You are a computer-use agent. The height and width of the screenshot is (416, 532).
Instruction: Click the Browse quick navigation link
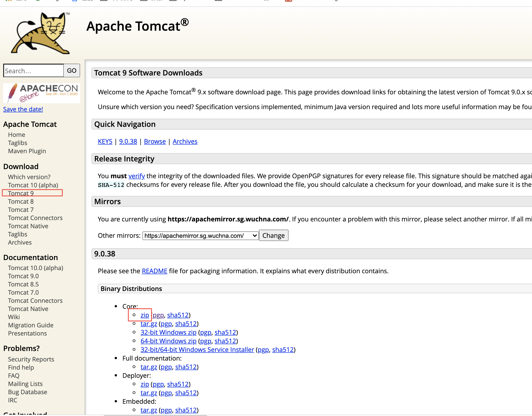click(x=155, y=141)
